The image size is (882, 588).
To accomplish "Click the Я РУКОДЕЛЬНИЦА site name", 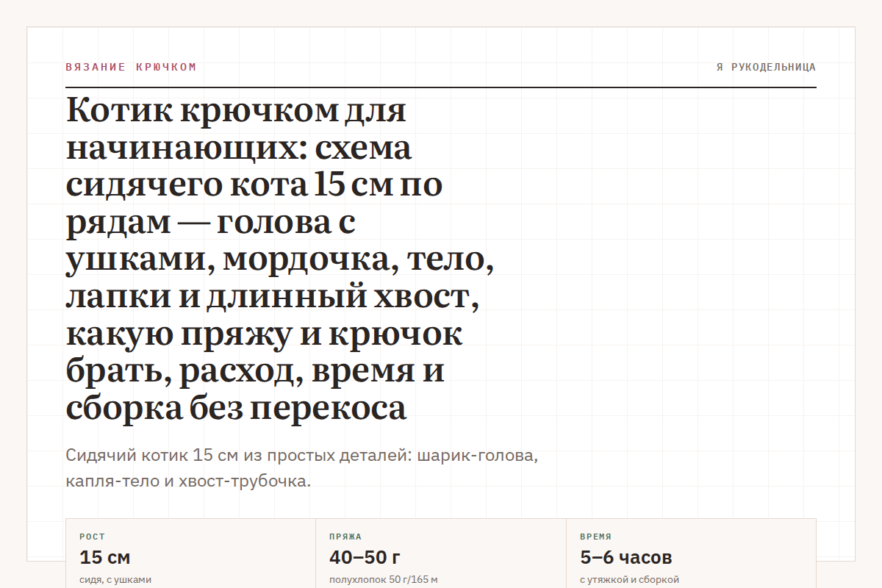I will click(x=766, y=67).
